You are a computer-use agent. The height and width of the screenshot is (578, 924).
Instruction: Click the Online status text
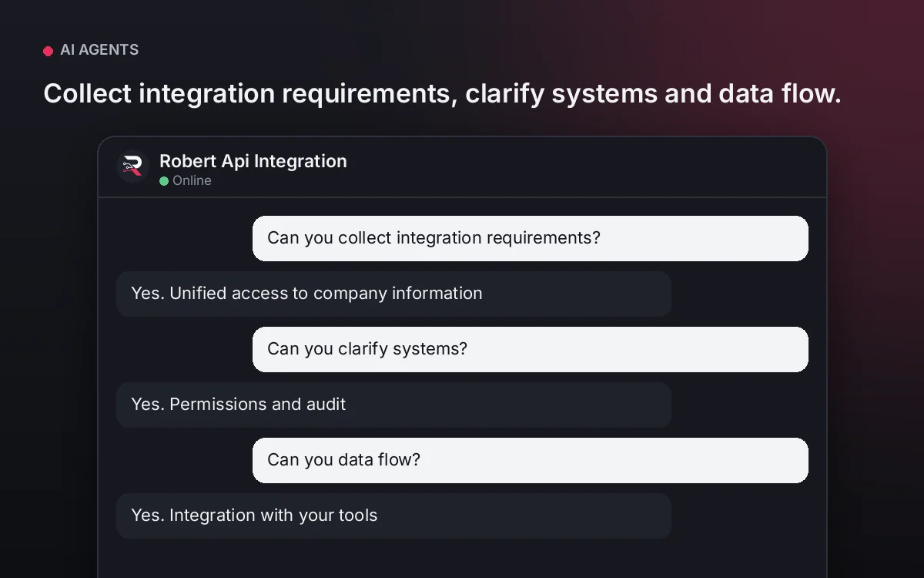pos(192,181)
